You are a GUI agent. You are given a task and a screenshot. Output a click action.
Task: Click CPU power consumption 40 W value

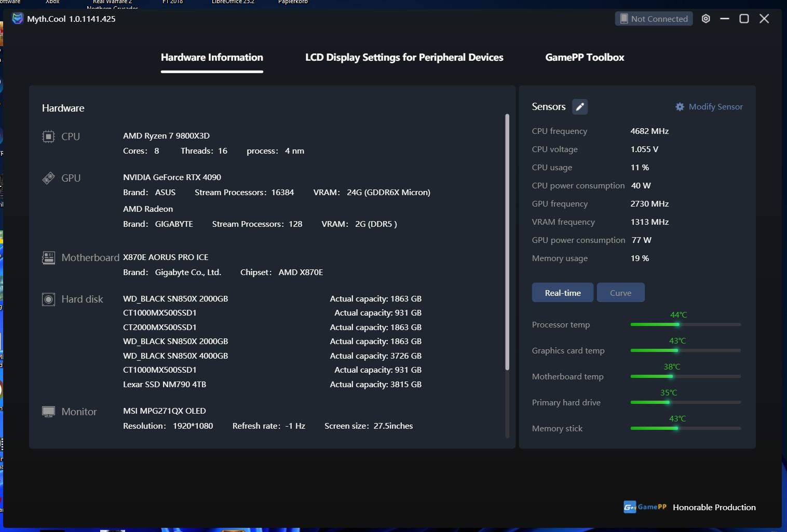pos(641,185)
